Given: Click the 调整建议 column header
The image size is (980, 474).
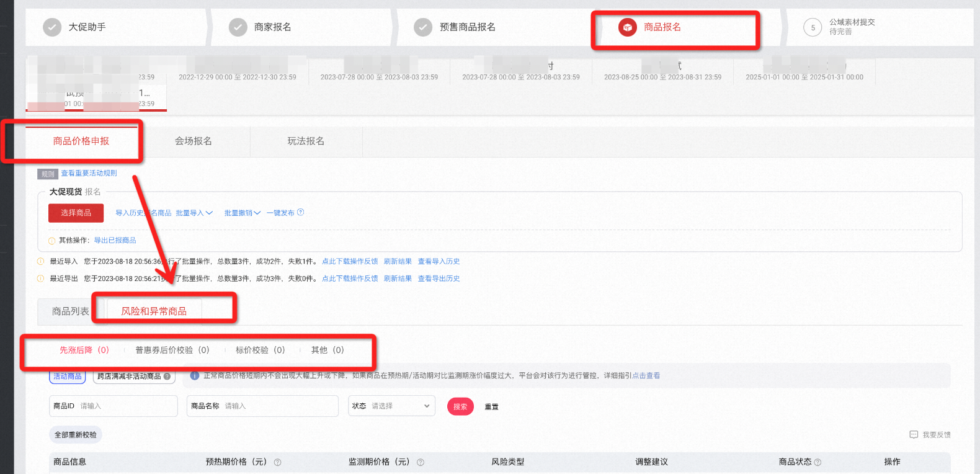Looking at the screenshot, I should click(651, 462).
